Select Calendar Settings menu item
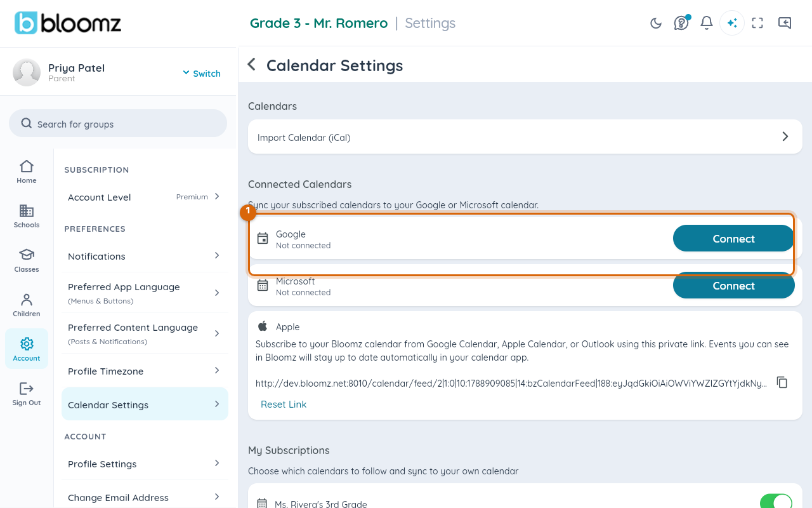 [x=145, y=404]
